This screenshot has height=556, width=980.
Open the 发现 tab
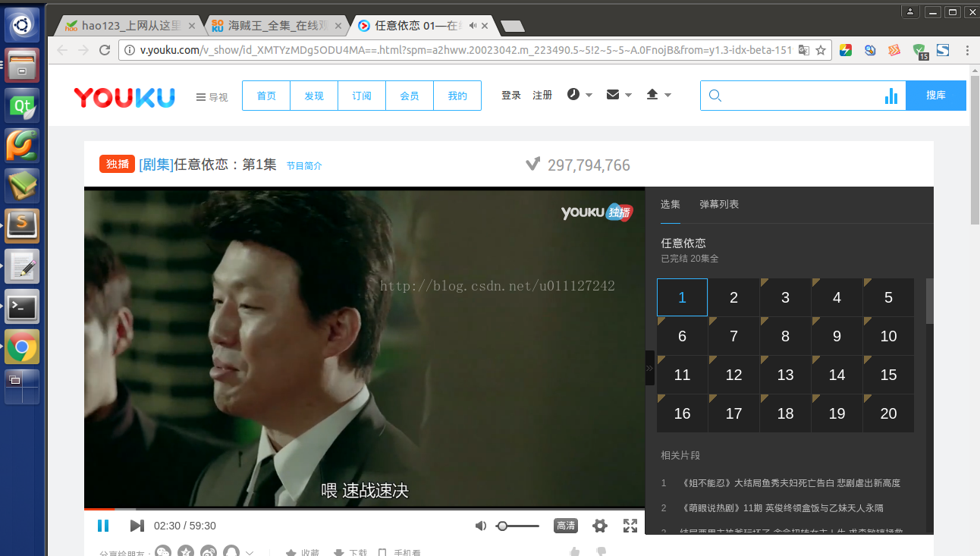pos(314,96)
